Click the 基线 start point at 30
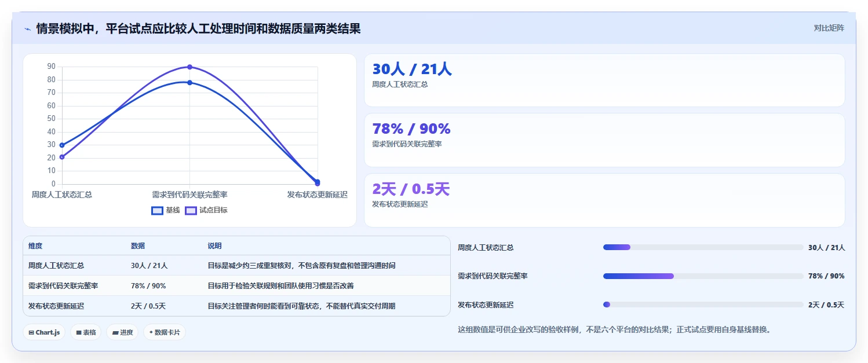The height and width of the screenshot is (363, 868). point(62,145)
